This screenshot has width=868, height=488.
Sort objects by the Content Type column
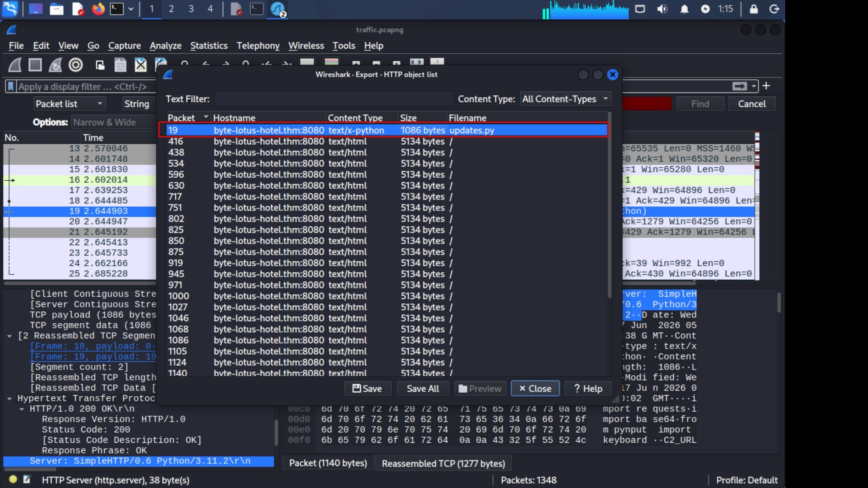[362, 118]
